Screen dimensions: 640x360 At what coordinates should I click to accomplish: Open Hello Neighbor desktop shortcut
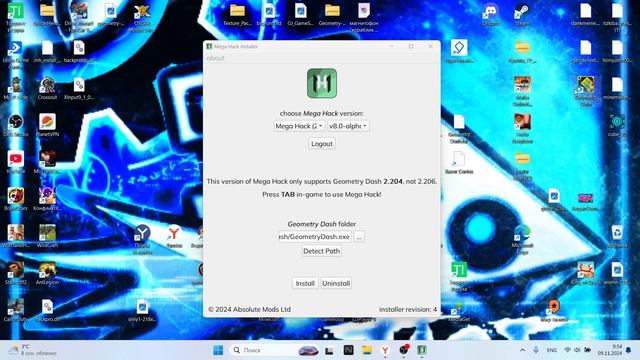[522, 129]
